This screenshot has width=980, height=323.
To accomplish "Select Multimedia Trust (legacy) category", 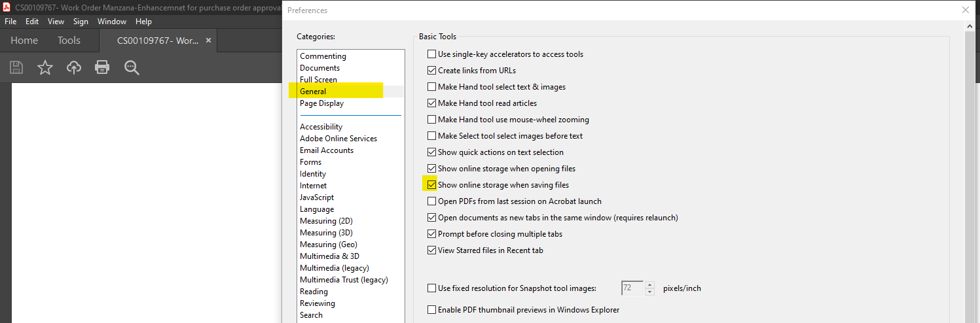I will tap(344, 280).
